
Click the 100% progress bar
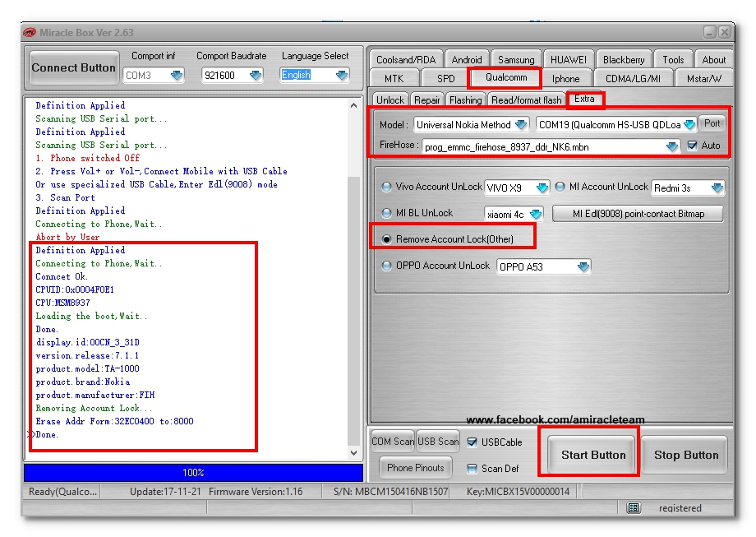193,473
